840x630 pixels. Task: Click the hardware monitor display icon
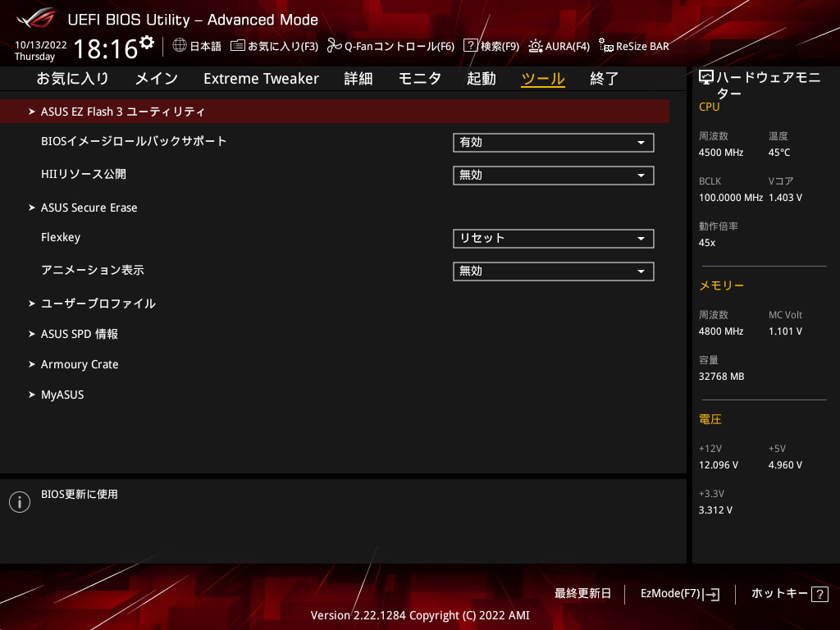(x=706, y=78)
